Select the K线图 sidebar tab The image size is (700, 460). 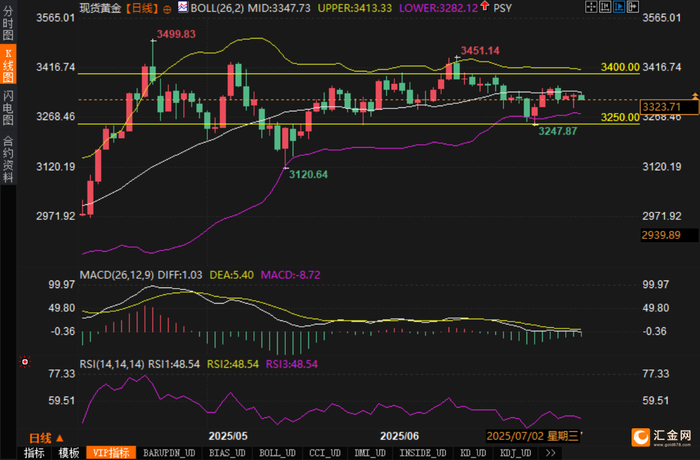[x=8, y=65]
